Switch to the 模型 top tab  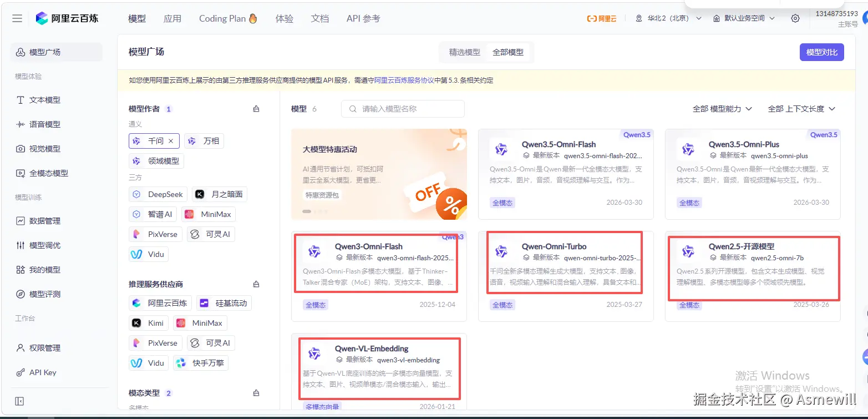[137, 18]
